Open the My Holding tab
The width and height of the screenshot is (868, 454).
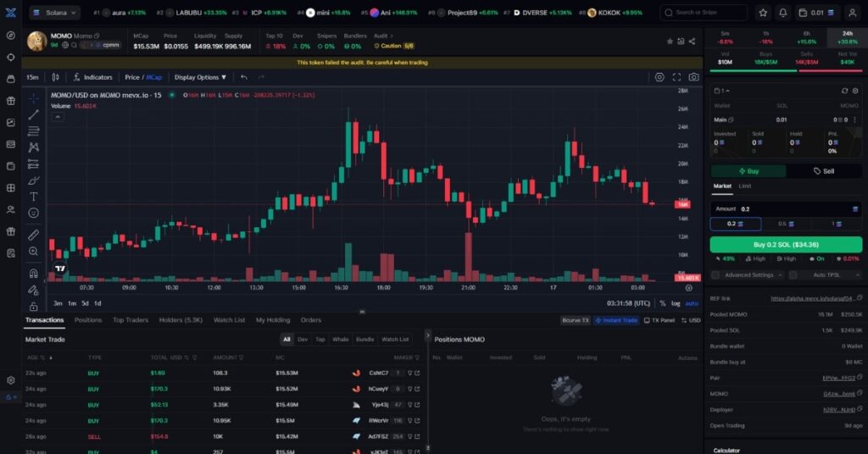[x=273, y=320]
